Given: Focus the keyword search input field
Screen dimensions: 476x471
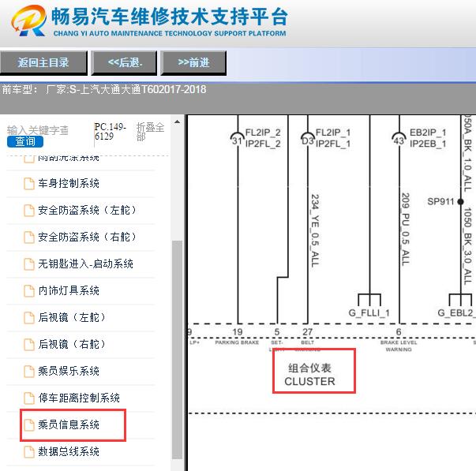Looking at the screenshot, I should 38,130.
